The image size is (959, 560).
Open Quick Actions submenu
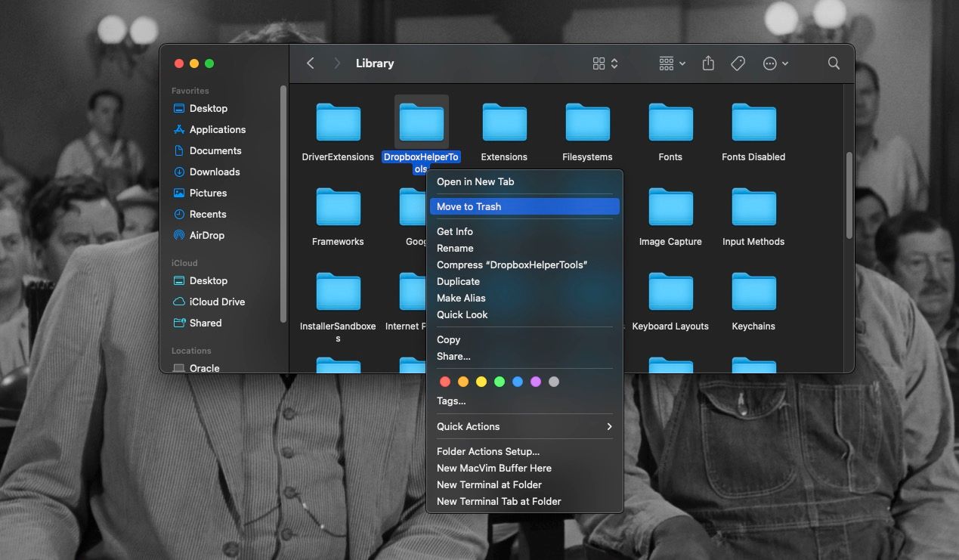[469, 426]
